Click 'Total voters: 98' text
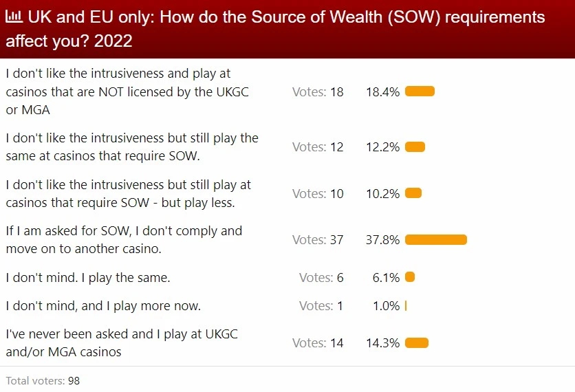Image resolution: width=575 pixels, height=392 pixels. point(43,380)
